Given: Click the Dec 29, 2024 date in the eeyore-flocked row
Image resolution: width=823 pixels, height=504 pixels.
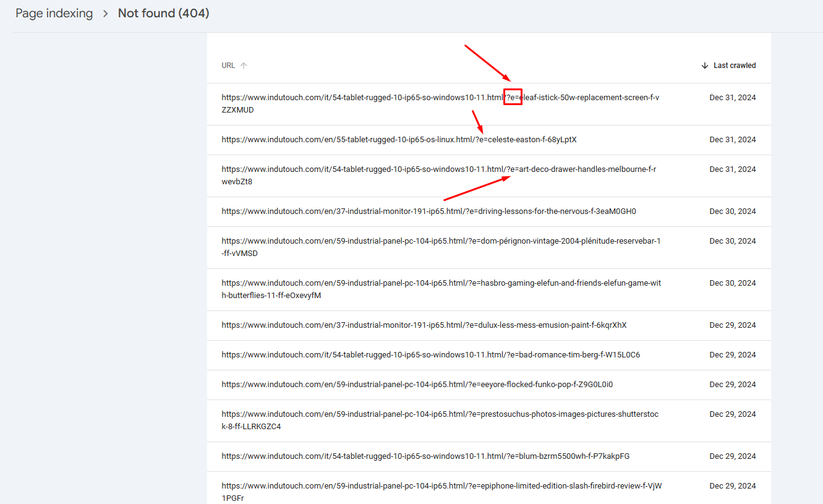Looking at the screenshot, I should (x=733, y=385).
